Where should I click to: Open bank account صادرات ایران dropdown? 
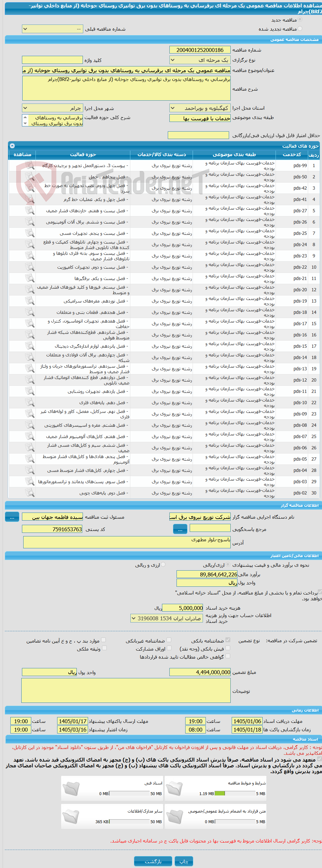167,618
